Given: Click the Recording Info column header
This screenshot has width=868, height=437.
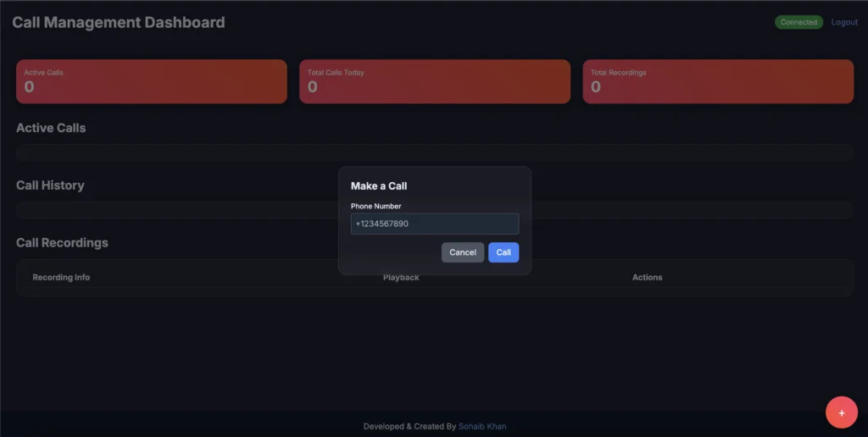Looking at the screenshot, I should [x=61, y=277].
